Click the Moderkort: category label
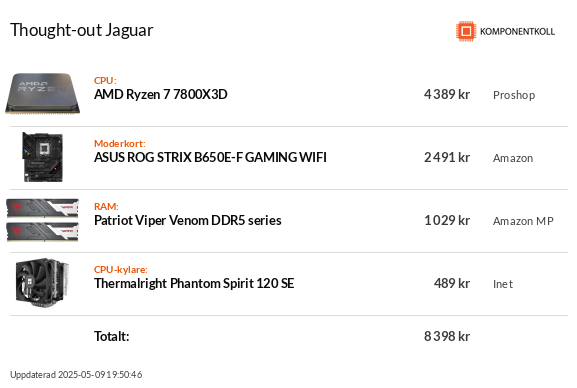Image resolution: width=577 pixels, height=388 pixels. [x=120, y=144]
